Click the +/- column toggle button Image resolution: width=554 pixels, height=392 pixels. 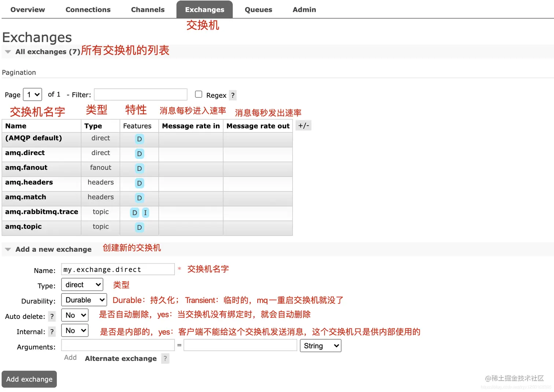tap(303, 126)
